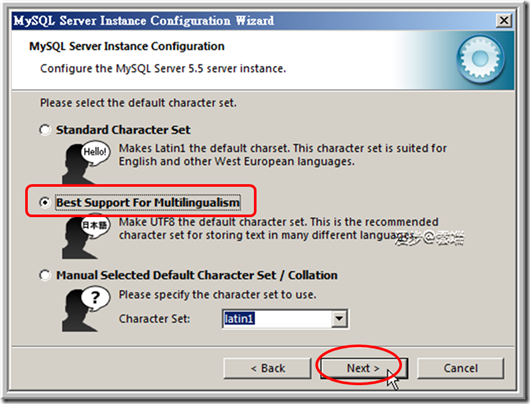Click the wizard window title bar text

[x=144, y=21]
